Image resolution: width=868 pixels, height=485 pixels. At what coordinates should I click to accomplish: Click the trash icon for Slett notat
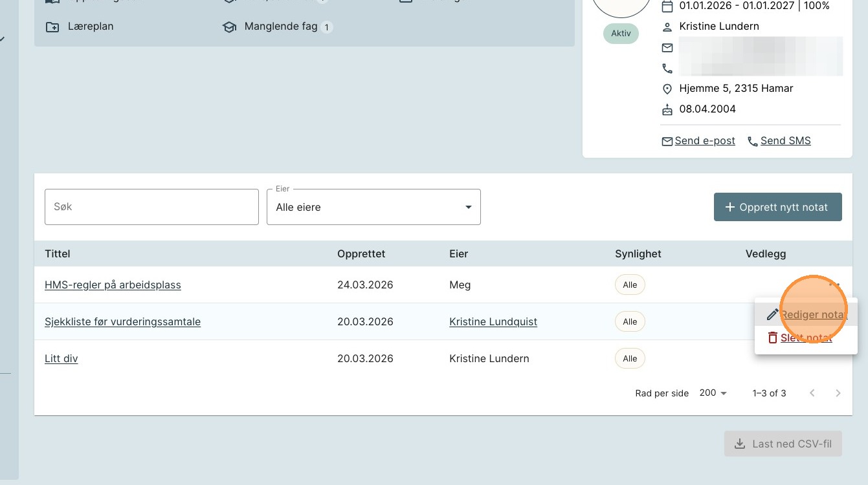click(x=772, y=338)
